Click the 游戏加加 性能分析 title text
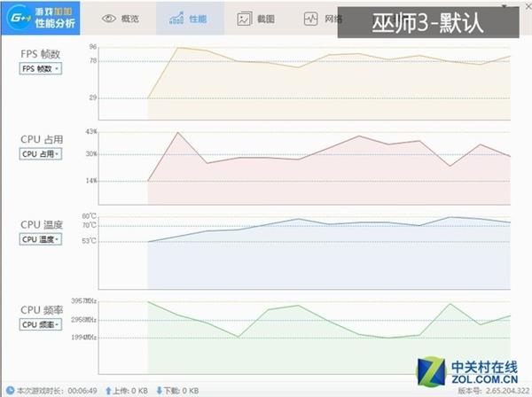The width and height of the screenshot is (532, 397). [55, 18]
